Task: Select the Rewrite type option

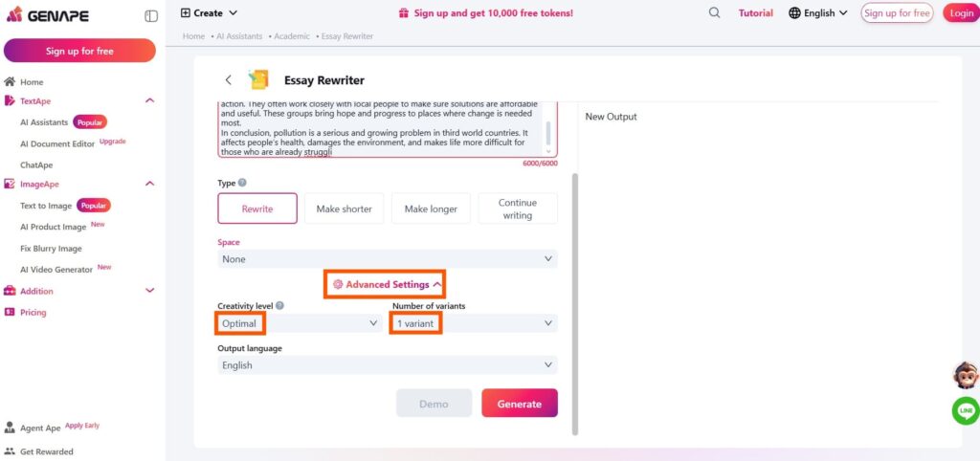Action: (x=257, y=209)
